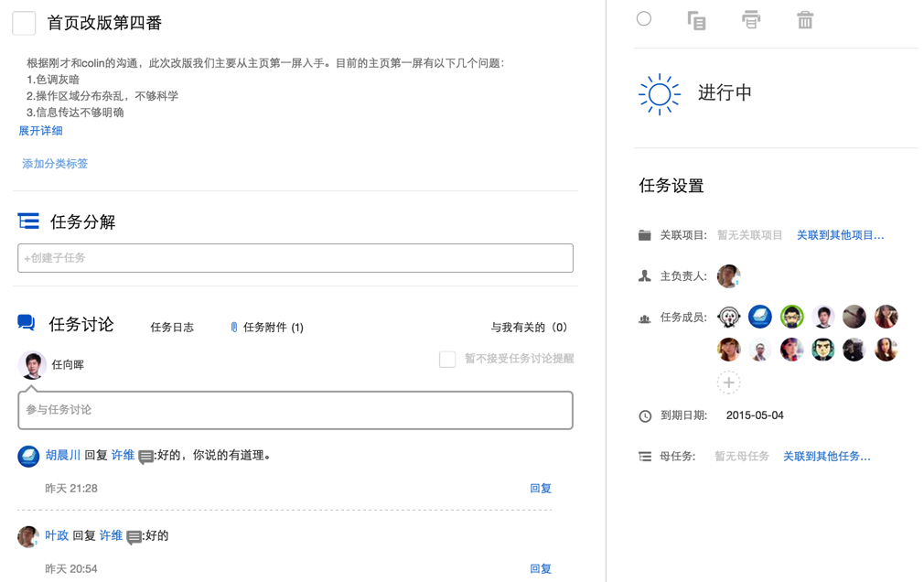Click the main assignee avatar
The image size is (924, 582).
coord(728,275)
